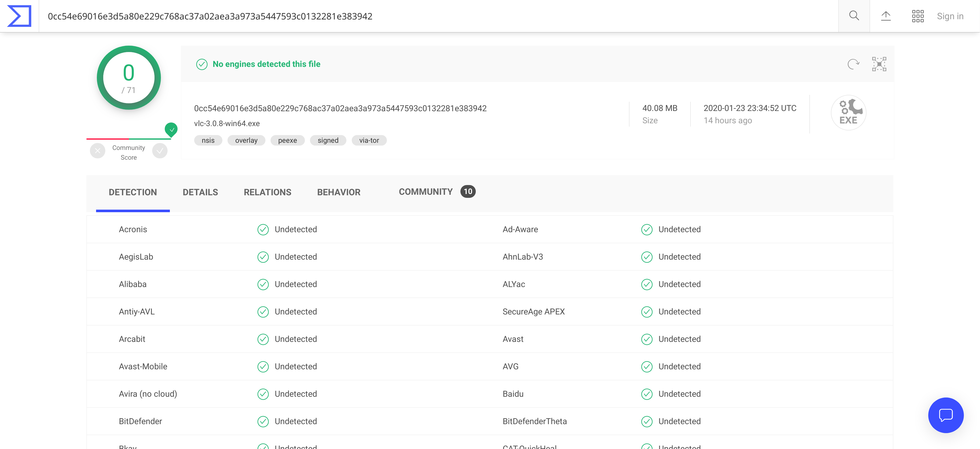Click the SecureAge APEX engine name
The image size is (980, 449).
533,312
